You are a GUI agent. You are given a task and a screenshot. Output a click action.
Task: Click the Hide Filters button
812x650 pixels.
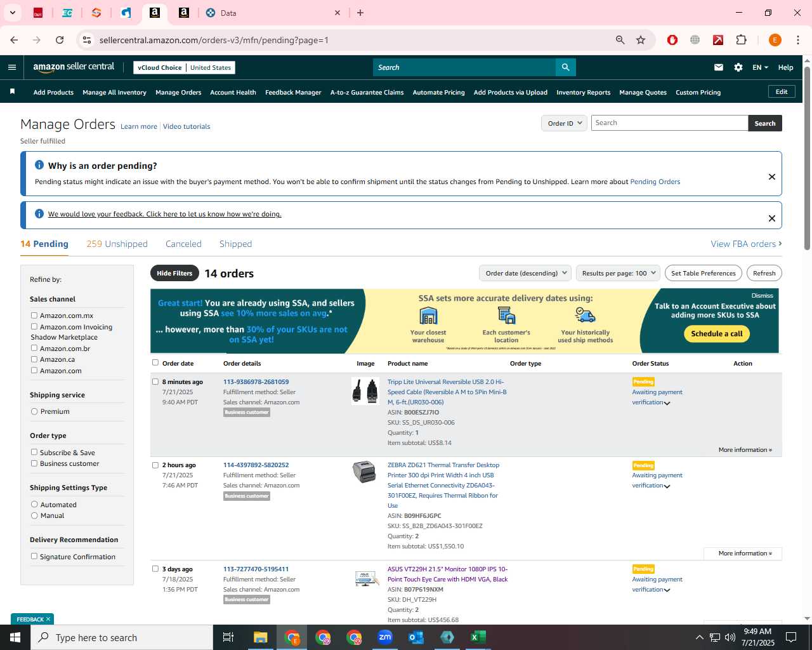click(174, 273)
